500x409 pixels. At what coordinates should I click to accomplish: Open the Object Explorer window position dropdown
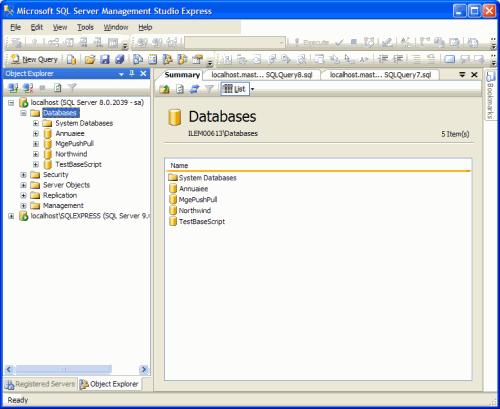point(121,74)
